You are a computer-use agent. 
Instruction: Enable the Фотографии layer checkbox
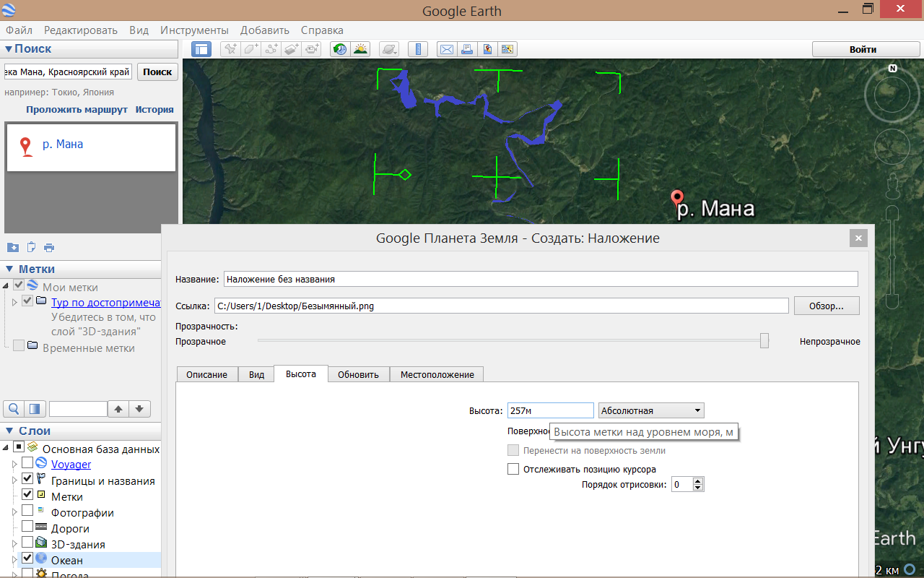click(27, 511)
